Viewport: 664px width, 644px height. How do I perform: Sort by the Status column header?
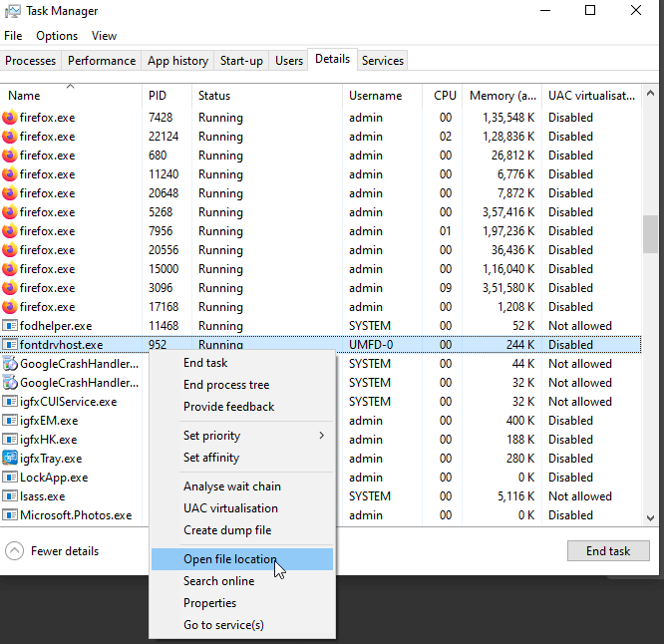tap(267, 96)
